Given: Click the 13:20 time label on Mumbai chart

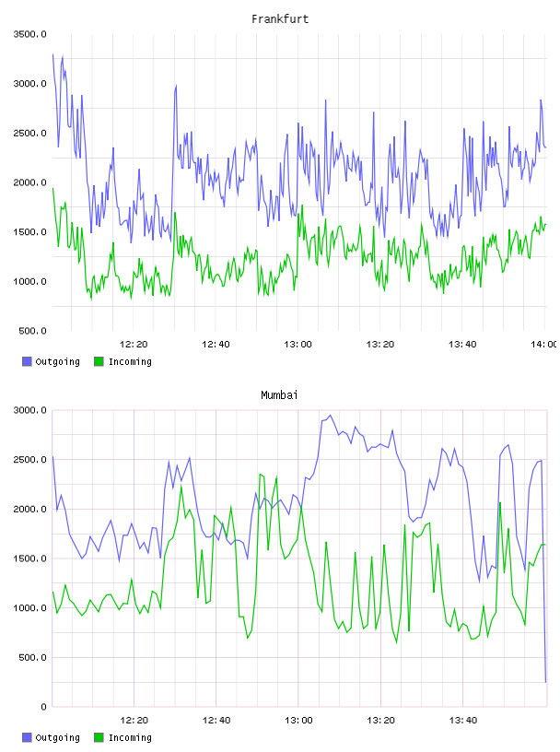Looking at the screenshot, I should (380, 721).
